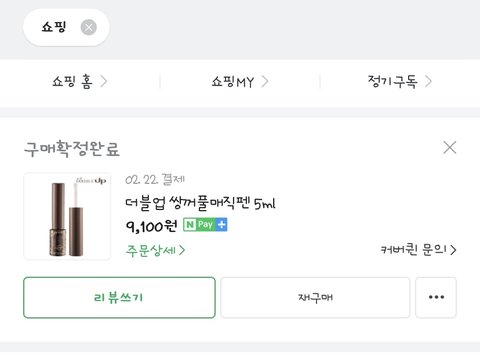Select the 쇼핑 filter chip label
The image size is (480, 362).
click(x=54, y=27)
